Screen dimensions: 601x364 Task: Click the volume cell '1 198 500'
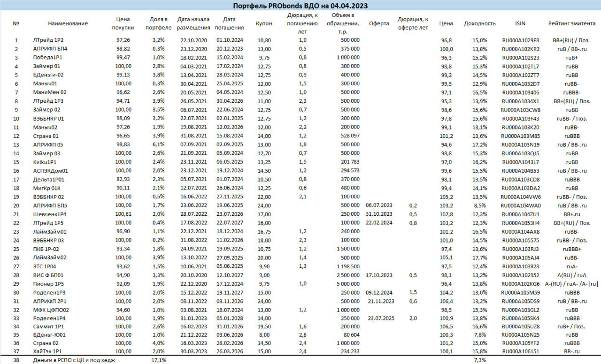coord(348,266)
